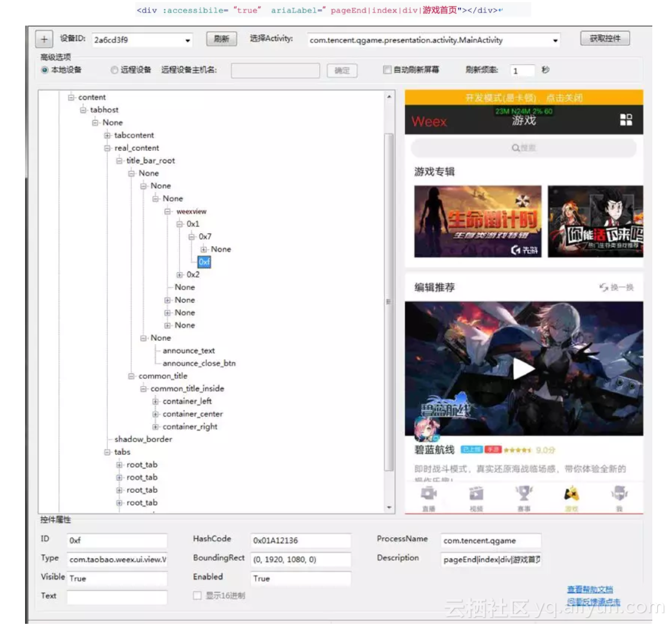Expand the container_center node
The height and width of the screenshot is (625, 672).
[156, 414]
